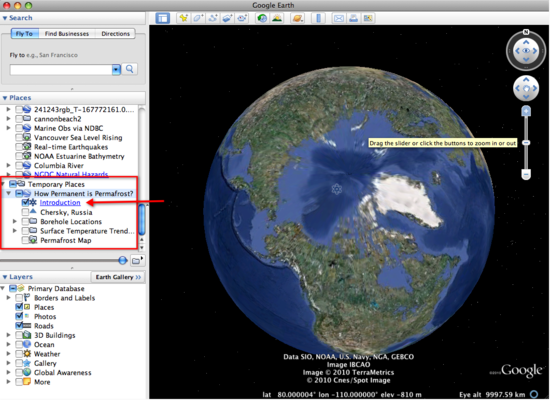Open the historical imagery clock icon
This screenshot has width=550, height=400.
click(x=262, y=18)
